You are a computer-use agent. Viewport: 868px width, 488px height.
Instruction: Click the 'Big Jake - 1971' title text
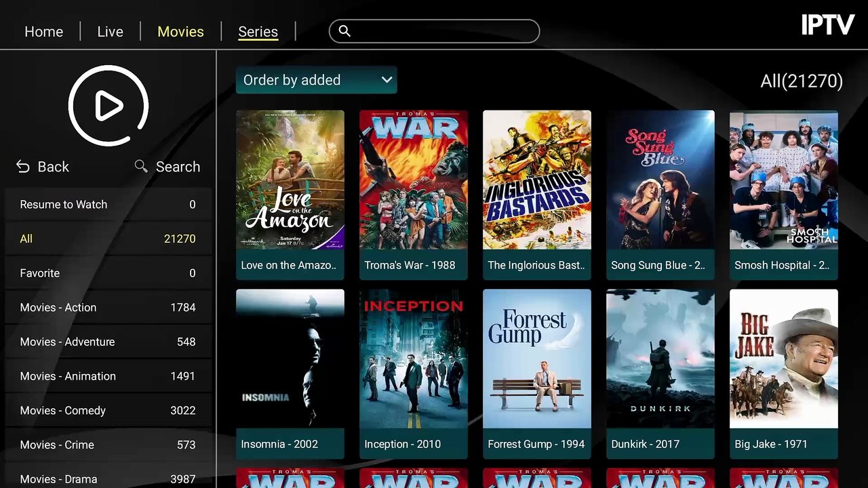pyautogui.click(x=771, y=444)
